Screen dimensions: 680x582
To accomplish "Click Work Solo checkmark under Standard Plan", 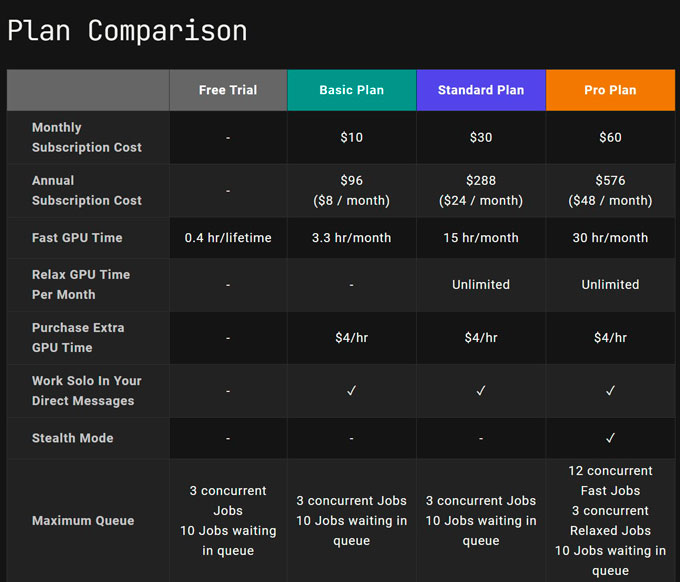I will (481, 391).
